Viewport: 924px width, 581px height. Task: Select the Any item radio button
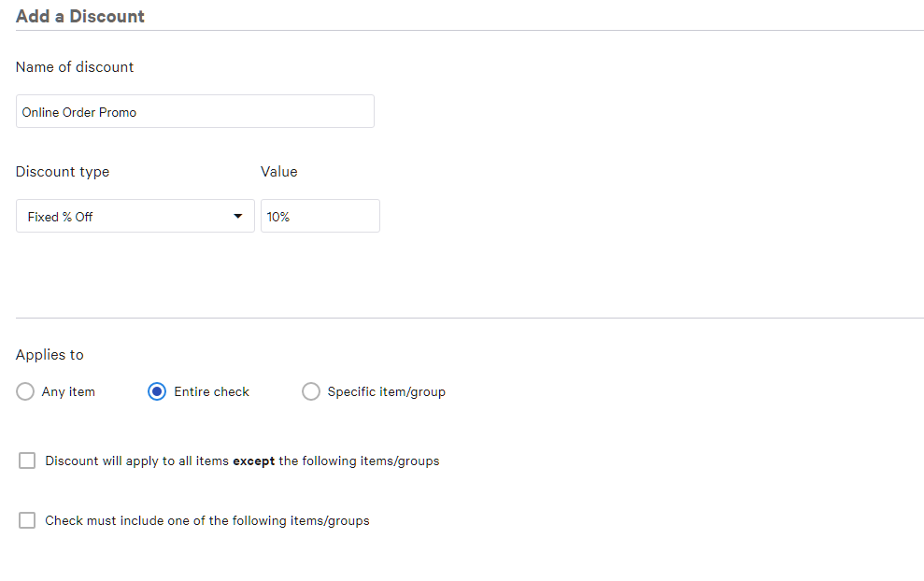[x=25, y=392]
